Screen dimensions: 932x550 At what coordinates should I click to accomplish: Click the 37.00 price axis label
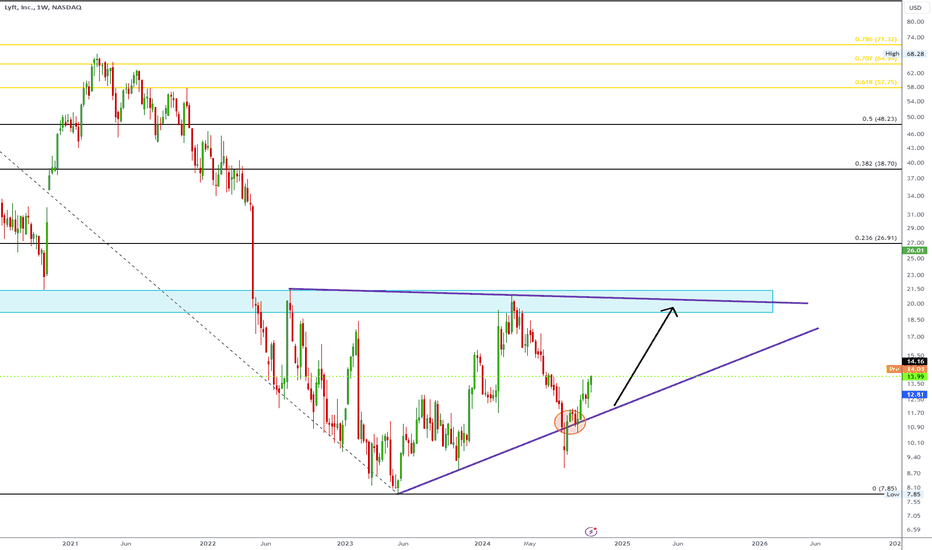tap(915, 178)
